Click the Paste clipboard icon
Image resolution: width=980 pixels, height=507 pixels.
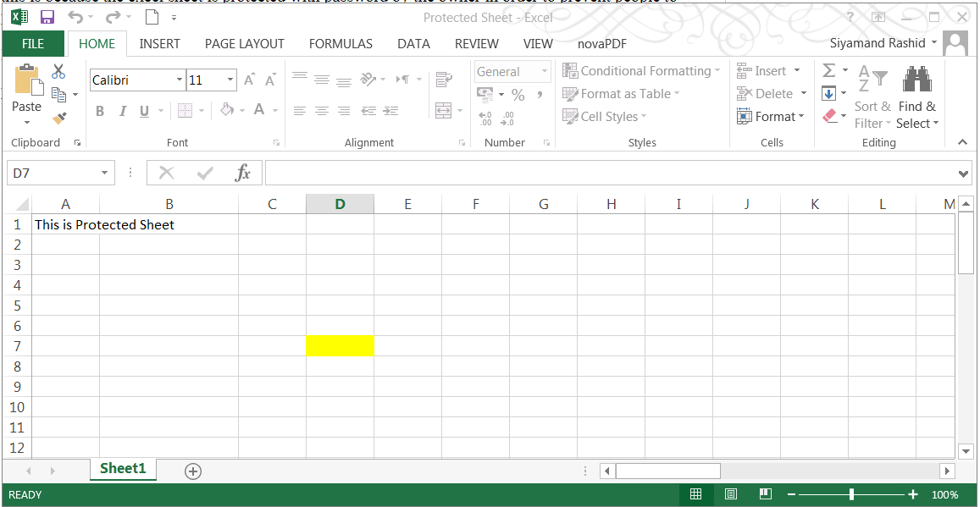click(x=27, y=80)
